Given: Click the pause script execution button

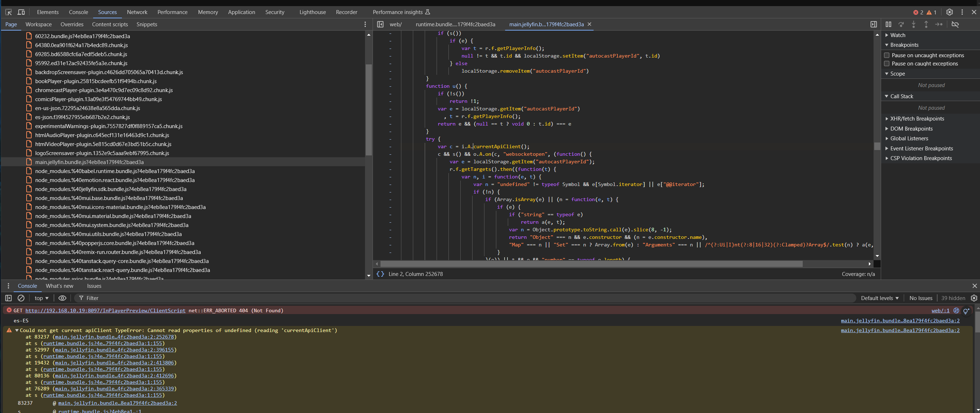Looking at the screenshot, I should pos(888,24).
